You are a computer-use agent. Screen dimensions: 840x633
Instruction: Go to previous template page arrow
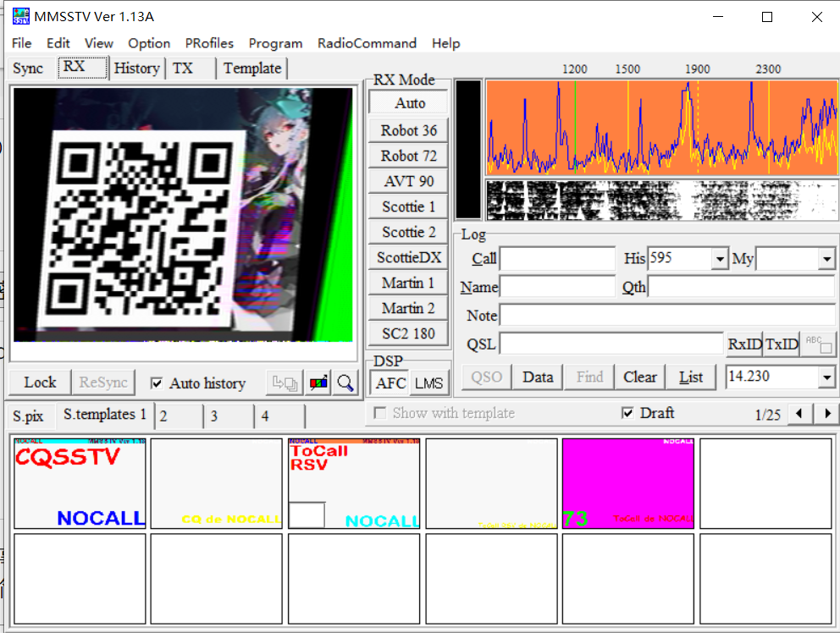pyautogui.click(x=799, y=414)
